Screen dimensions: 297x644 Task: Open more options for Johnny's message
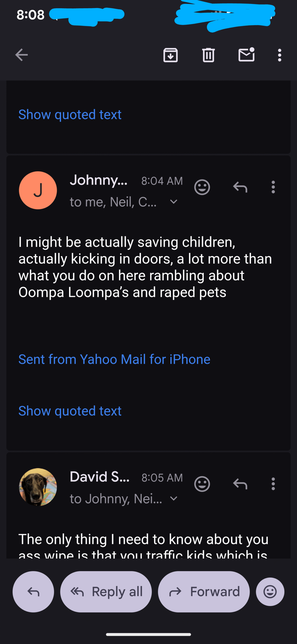tap(273, 187)
